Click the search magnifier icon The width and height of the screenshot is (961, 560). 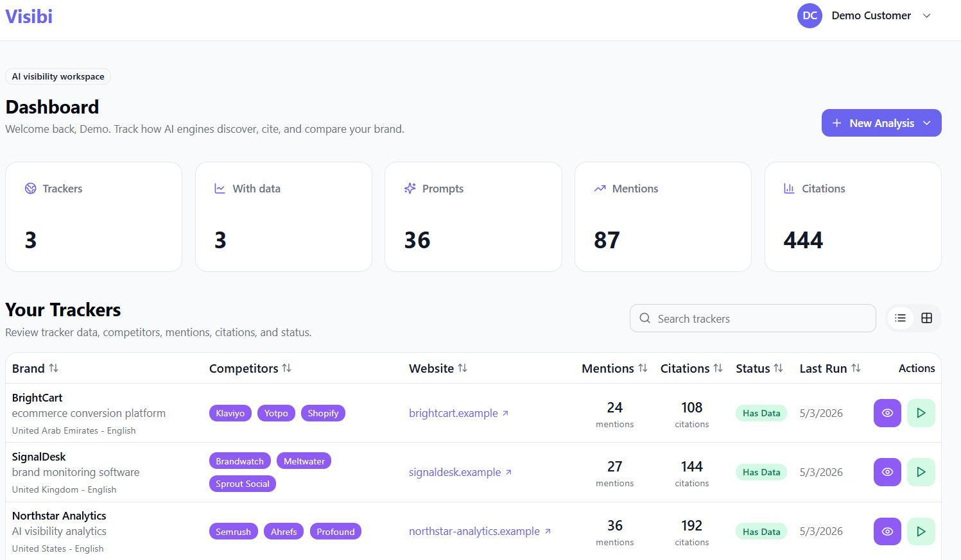[x=645, y=318]
